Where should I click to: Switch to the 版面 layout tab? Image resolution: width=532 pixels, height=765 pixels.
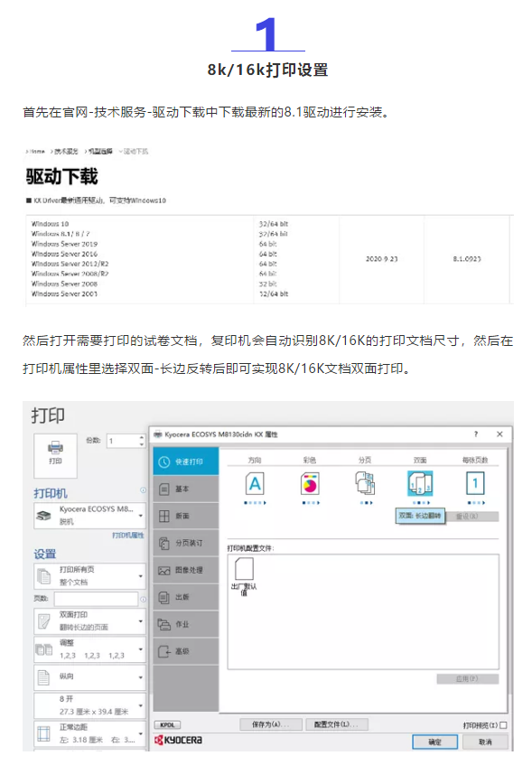(x=185, y=516)
